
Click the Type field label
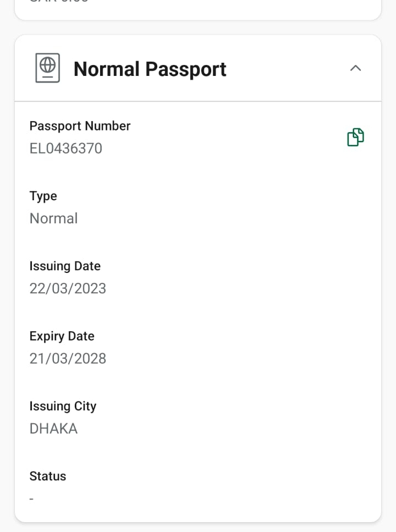coord(43,196)
